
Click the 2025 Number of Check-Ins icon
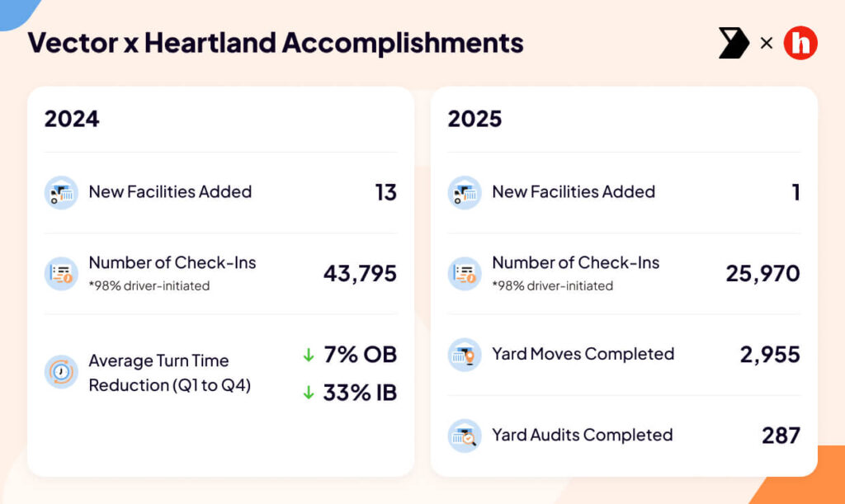(464, 274)
